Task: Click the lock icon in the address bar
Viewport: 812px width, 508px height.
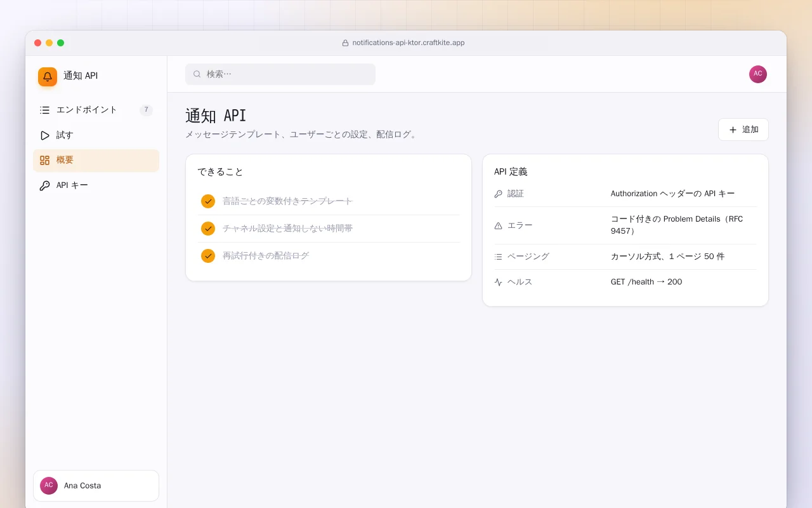Action: click(x=345, y=43)
